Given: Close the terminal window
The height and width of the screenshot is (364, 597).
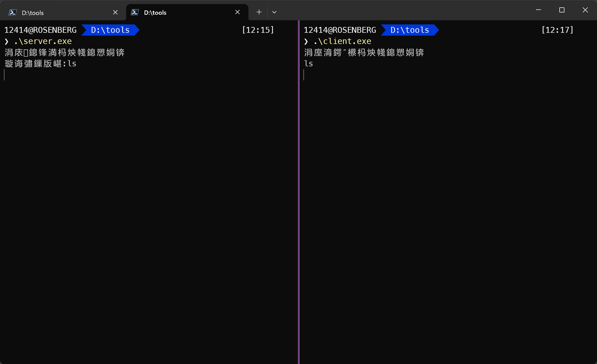Looking at the screenshot, I should pyautogui.click(x=585, y=10).
